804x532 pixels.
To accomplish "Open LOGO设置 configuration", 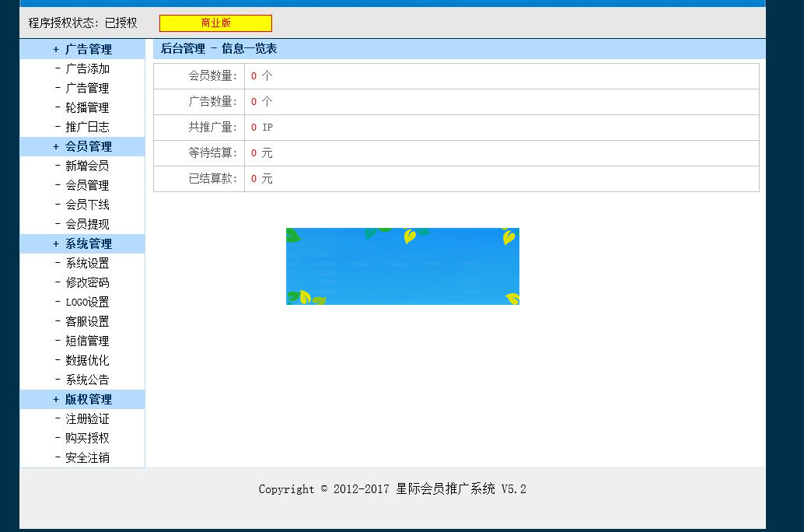I will (88, 302).
